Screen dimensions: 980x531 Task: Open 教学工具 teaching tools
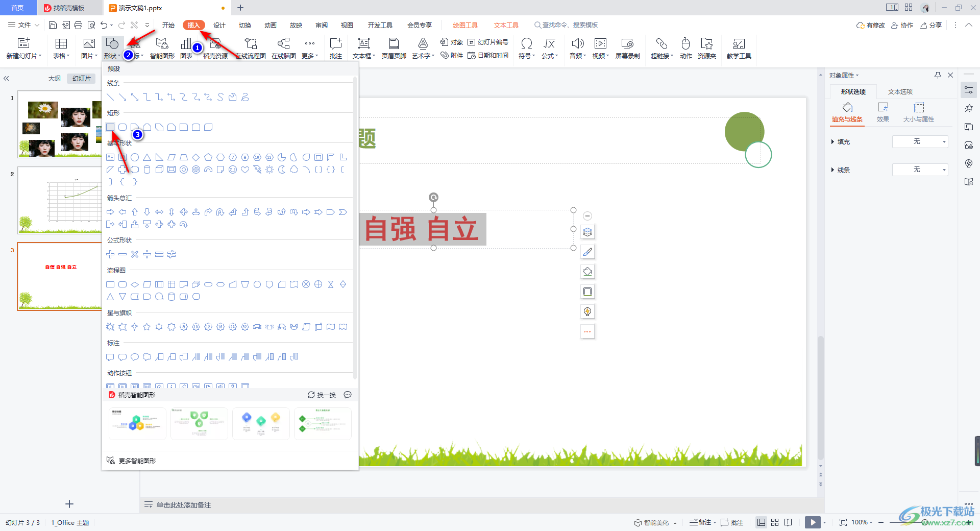(739, 48)
